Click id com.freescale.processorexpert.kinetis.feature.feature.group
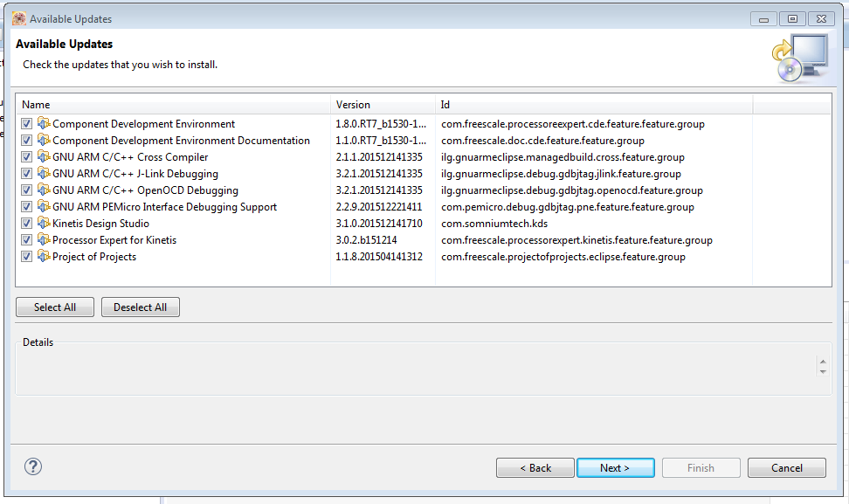This screenshot has width=849, height=504. point(576,240)
